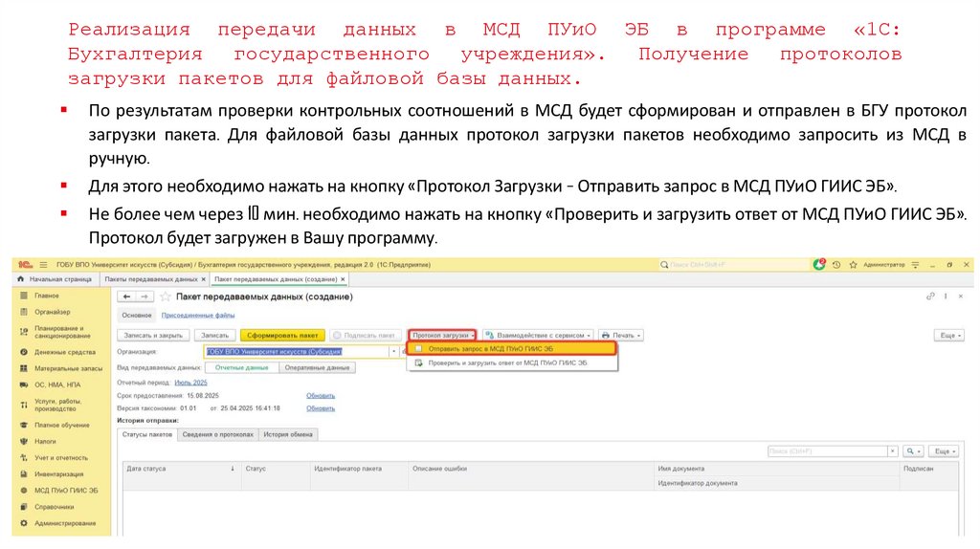Click Подписать пакет button
980x549 pixels.
(x=366, y=336)
